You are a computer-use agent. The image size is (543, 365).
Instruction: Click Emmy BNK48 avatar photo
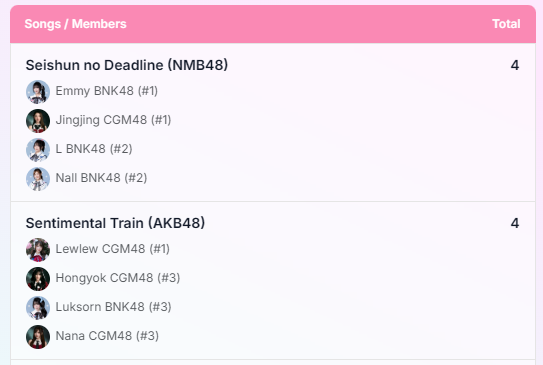click(x=38, y=92)
